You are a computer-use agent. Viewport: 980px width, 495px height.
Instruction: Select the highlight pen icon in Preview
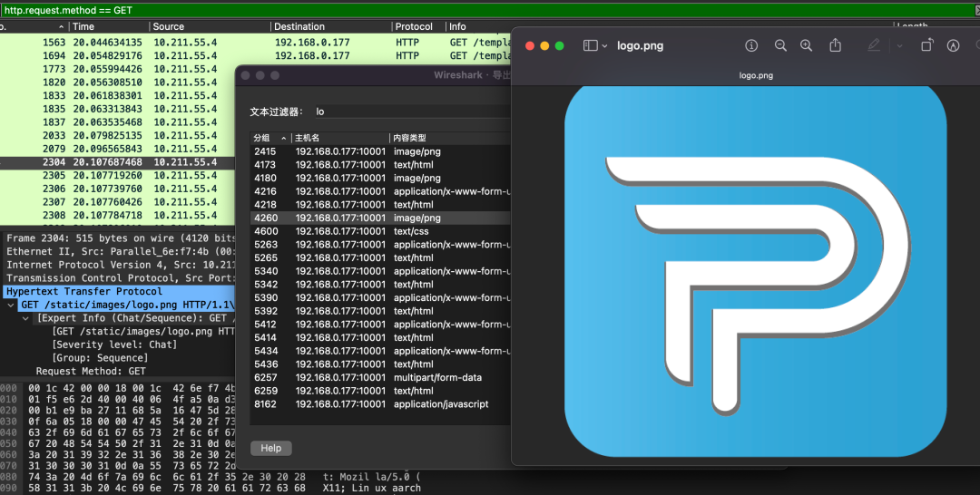coord(874,45)
